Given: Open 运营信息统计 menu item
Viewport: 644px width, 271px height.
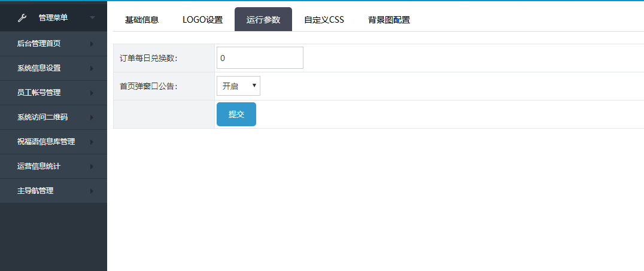Looking at the screenshot, I should click(x=53, y=166).
